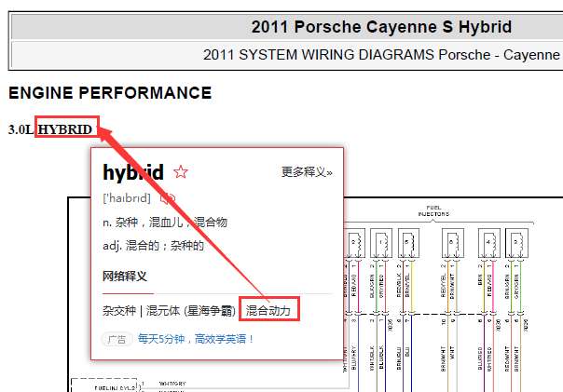Click the headword hybrid in the popup
This screenshot has width=563, height=392.
point(133,172)
